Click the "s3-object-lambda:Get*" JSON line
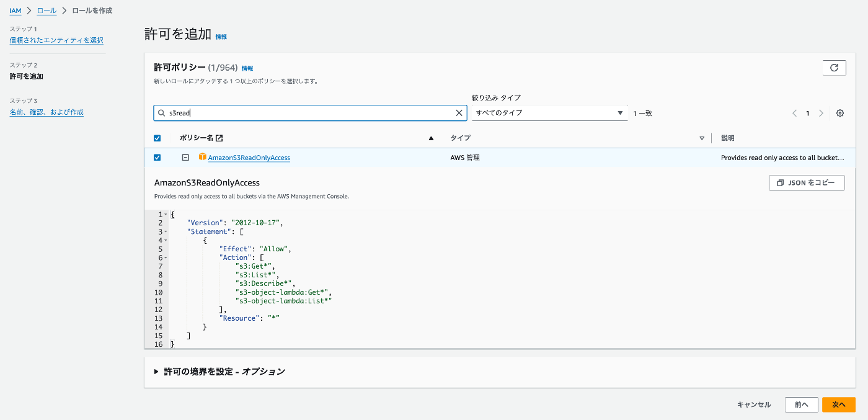This screenshot has width=868, height=420. pos(284,292)
